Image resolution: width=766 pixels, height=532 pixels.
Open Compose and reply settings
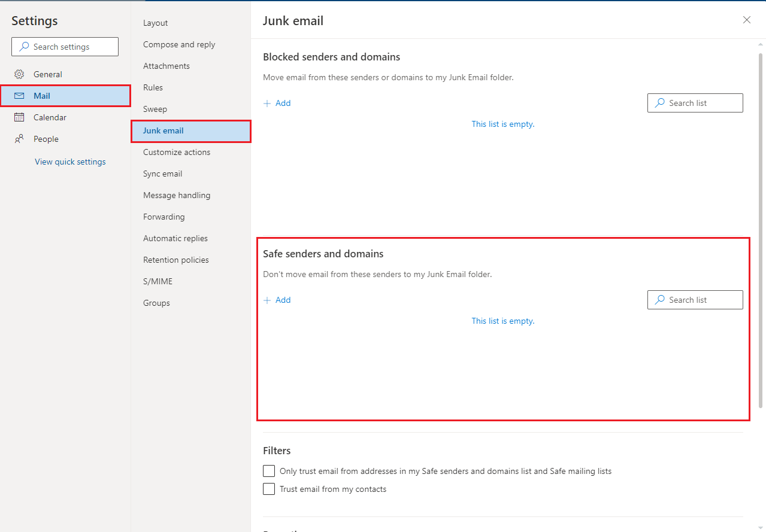point(191,44)
